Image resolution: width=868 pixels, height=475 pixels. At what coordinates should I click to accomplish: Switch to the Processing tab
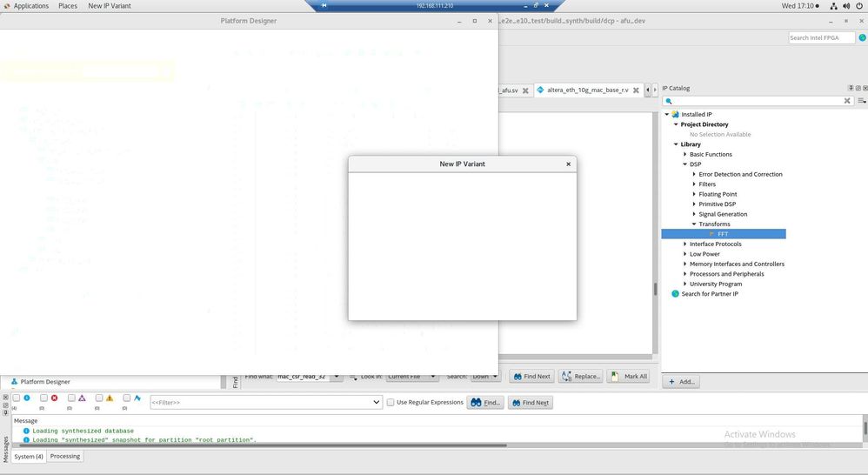pyautogui.click(x=65, y=457)
